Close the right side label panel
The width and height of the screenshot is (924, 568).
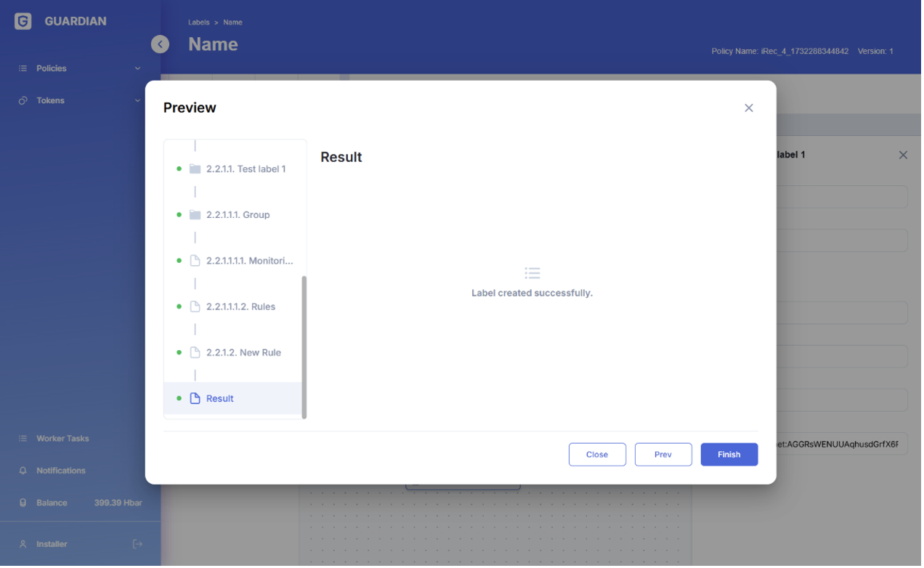(904, 155)
